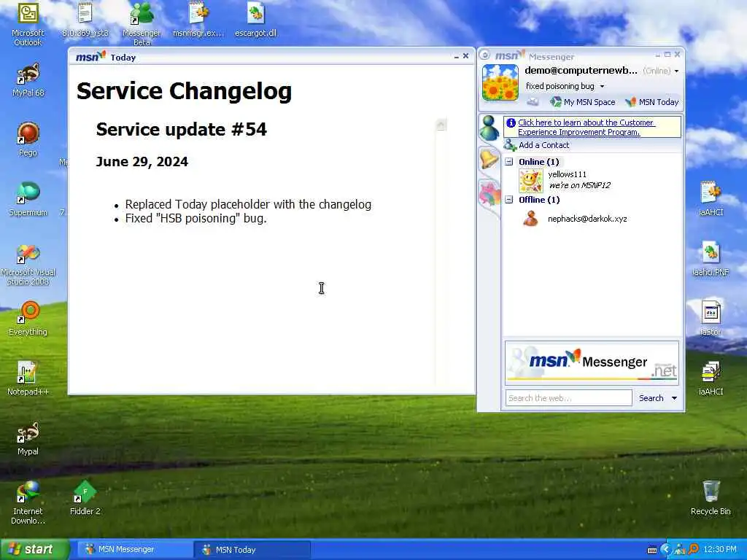747x560 pixels.
Task: Open the personal message dropdown arrow
Action: (602, 86)
